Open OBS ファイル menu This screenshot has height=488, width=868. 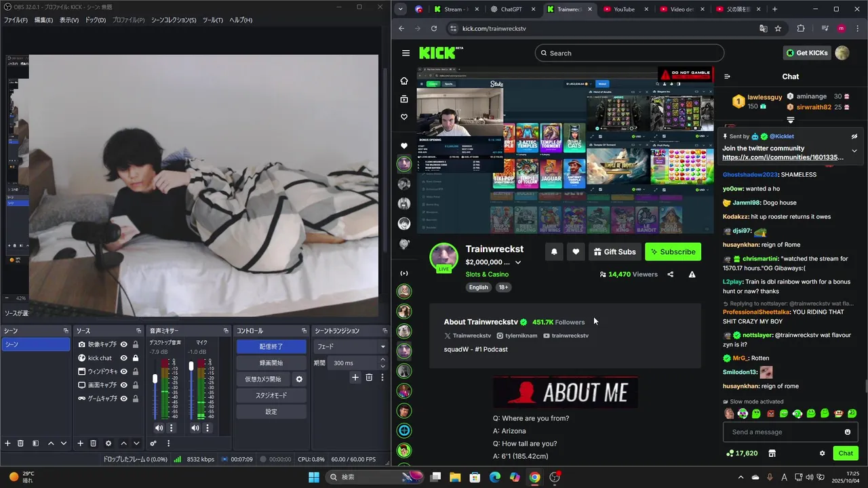[16, 20]
